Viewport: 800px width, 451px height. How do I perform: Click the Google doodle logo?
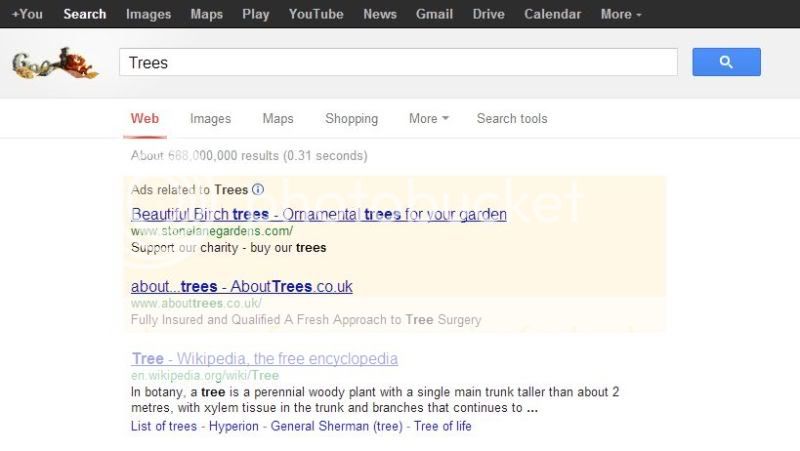pyautogui.click(x=55, y=64)
